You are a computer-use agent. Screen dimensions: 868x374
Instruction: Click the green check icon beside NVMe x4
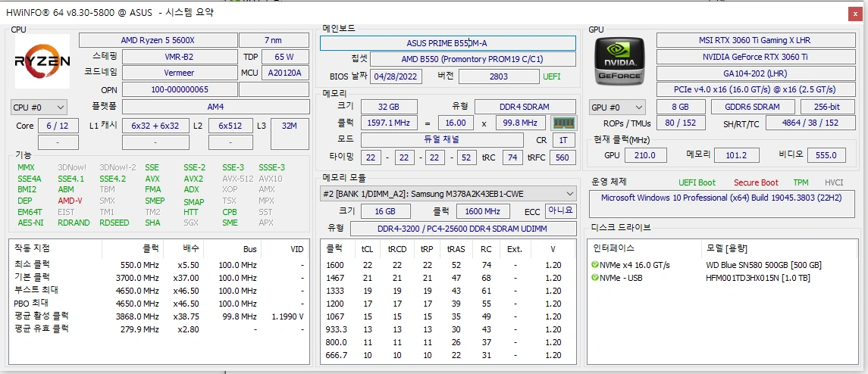[594, 265]
